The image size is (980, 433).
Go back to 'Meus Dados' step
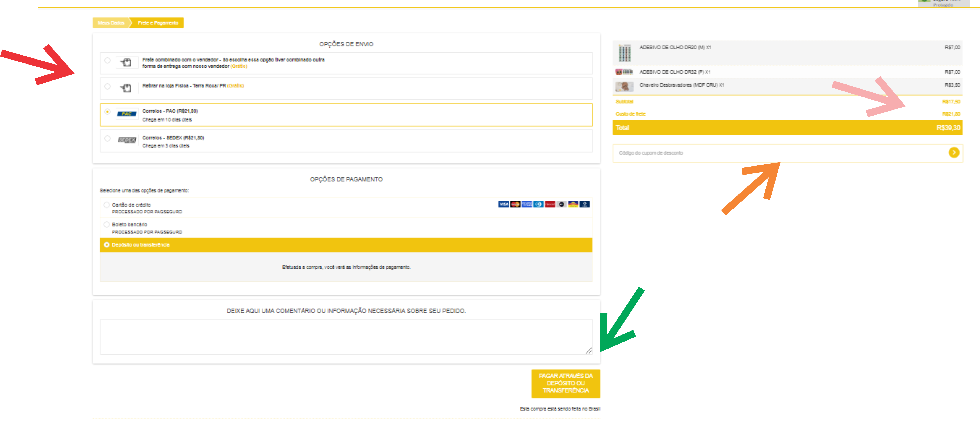(111, 23)
